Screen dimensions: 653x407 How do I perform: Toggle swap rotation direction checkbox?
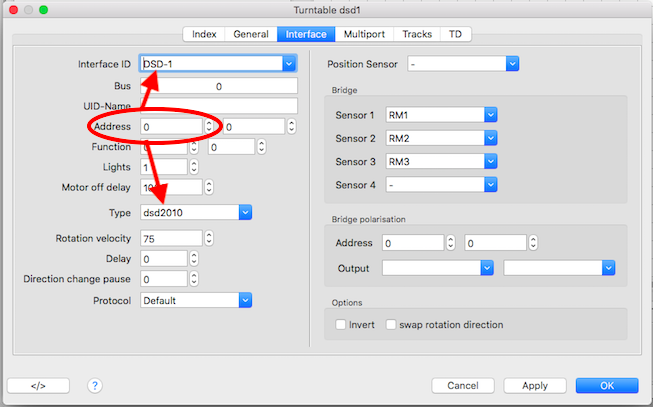(x=391, y=325)
